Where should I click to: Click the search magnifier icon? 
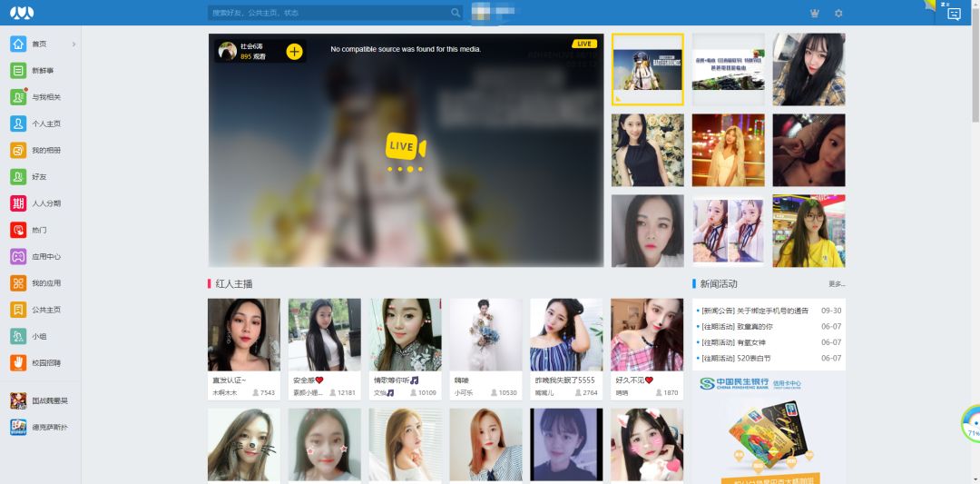tap(456, 13)
